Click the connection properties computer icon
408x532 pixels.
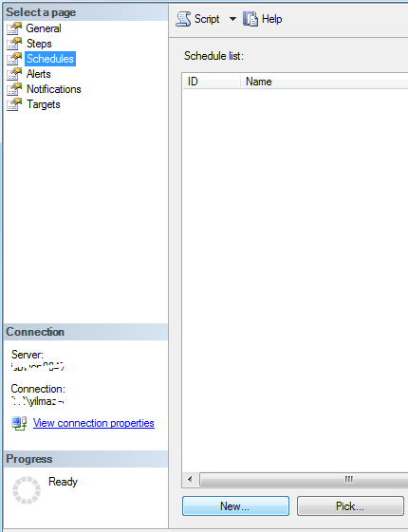(x=19, y=423)
